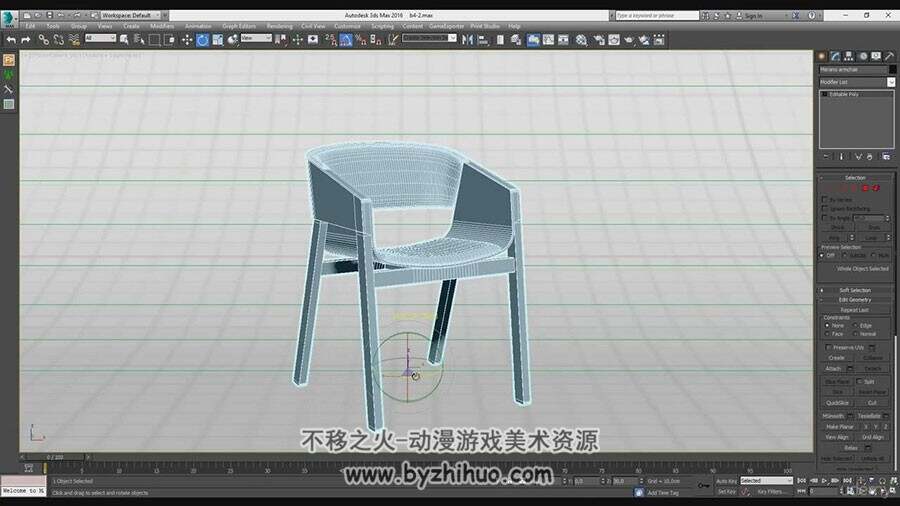Enable the By Vertex checkbox
900x506 pixels.
[825, 200]
